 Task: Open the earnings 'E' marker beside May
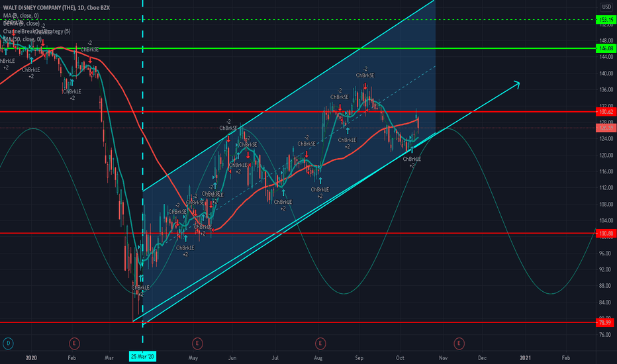tap(197, 343)
